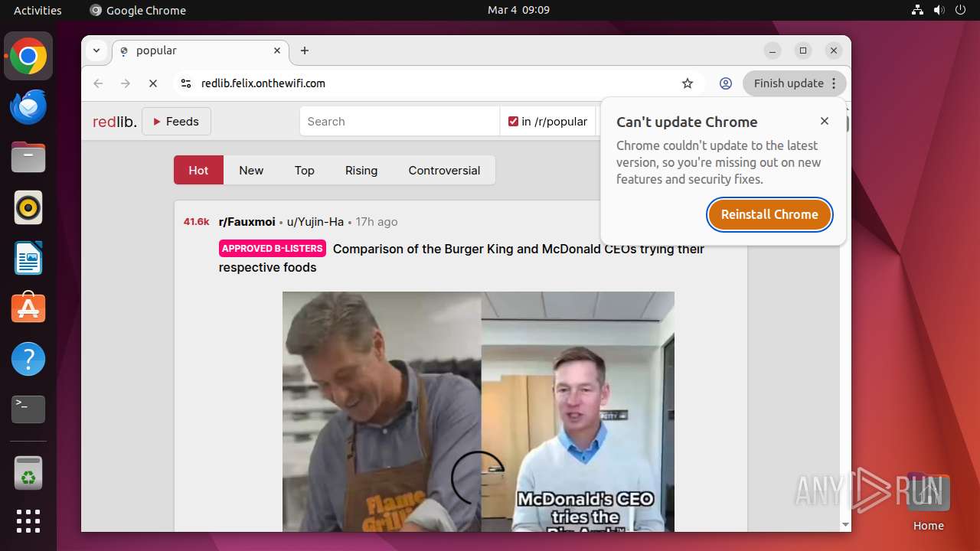Open the Help icon in dock
Image resolution: width=980 pixels, height=551 pixels.
tap(28, 359)
